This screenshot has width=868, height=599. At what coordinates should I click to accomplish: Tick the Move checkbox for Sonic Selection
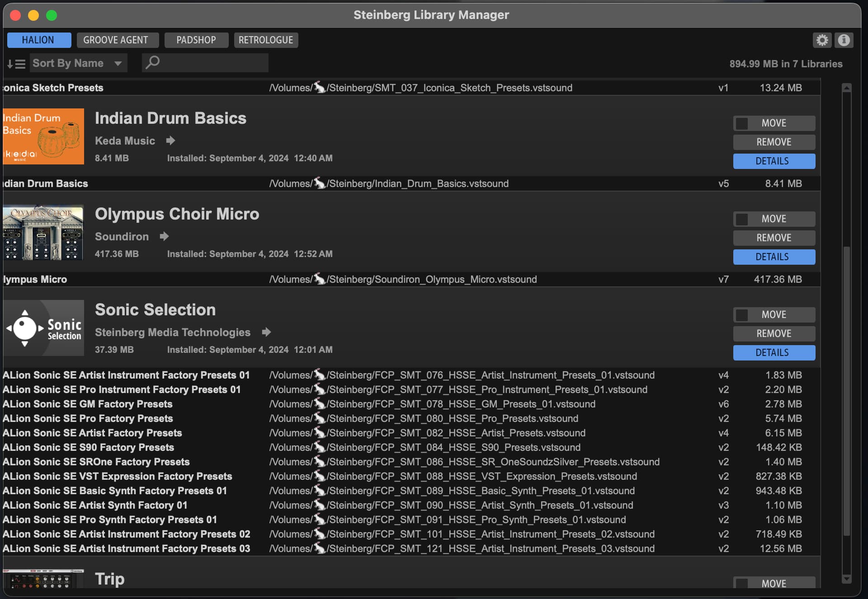pos(742,315)
